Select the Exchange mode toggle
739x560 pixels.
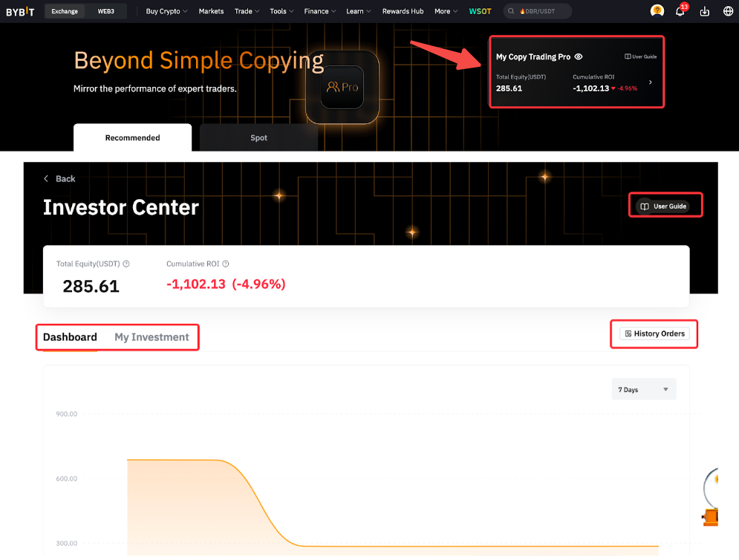click(x=65, y=11)
